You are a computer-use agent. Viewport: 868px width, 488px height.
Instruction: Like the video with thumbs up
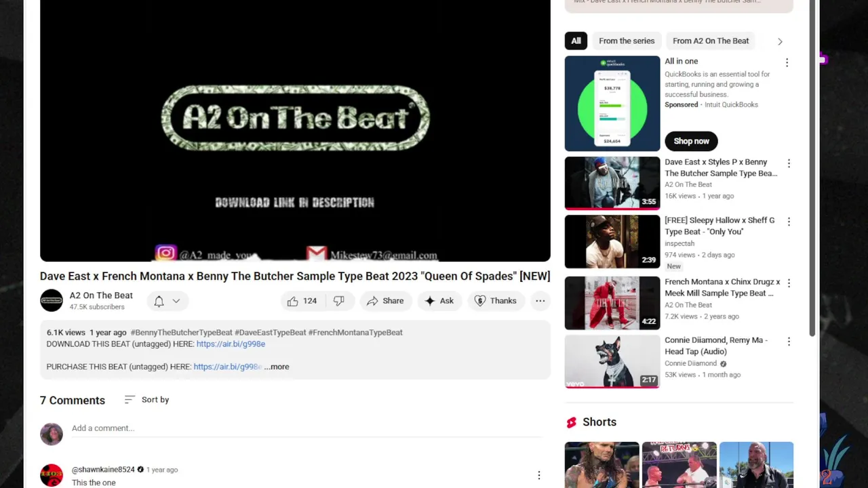(x=302, y=301)
